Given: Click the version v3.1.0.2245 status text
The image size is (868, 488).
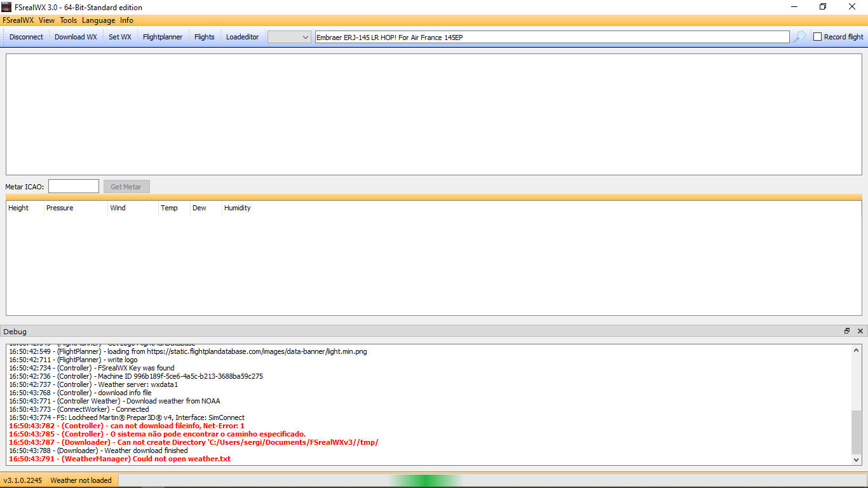Looking at the screenshot, I should [x=23, y=480].
